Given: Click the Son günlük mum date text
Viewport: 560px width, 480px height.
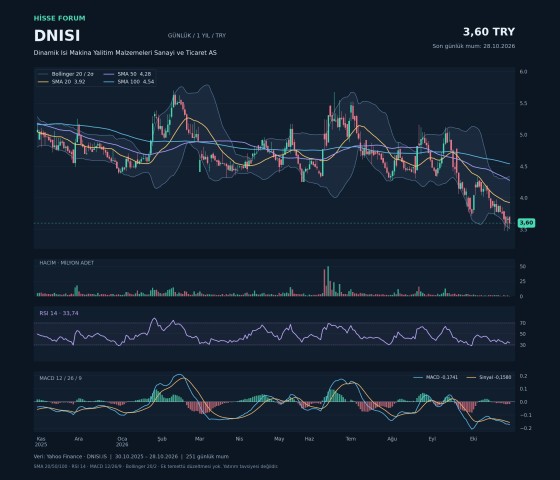Looking at the screenshot, I should click(x=474, y=46).
